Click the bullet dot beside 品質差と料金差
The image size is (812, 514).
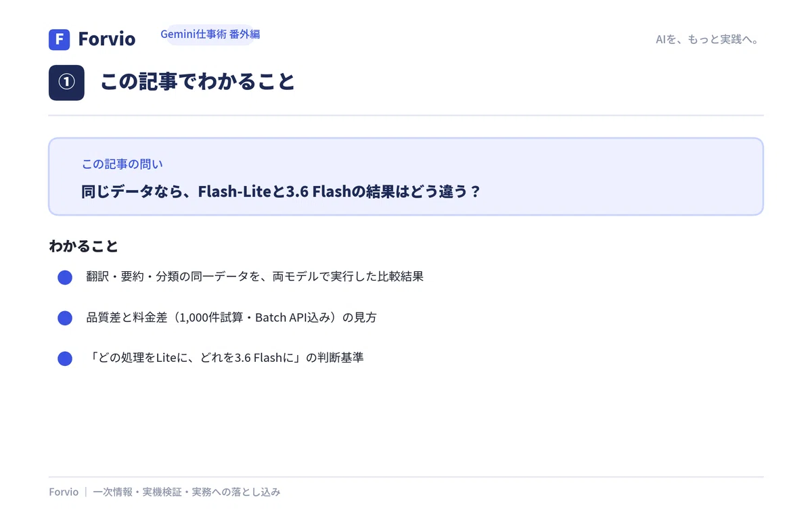[65, 318]
